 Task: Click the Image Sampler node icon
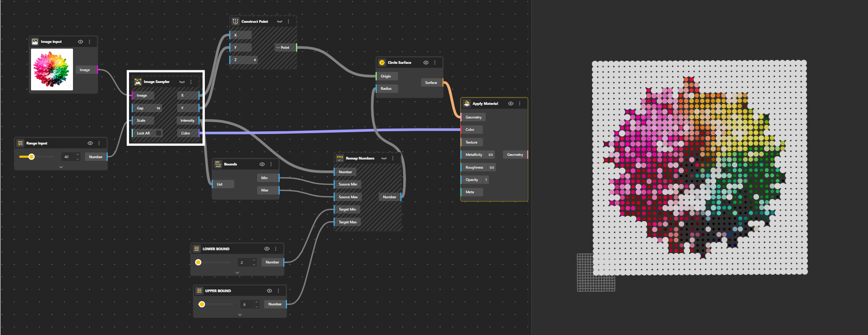click(138, 82)
